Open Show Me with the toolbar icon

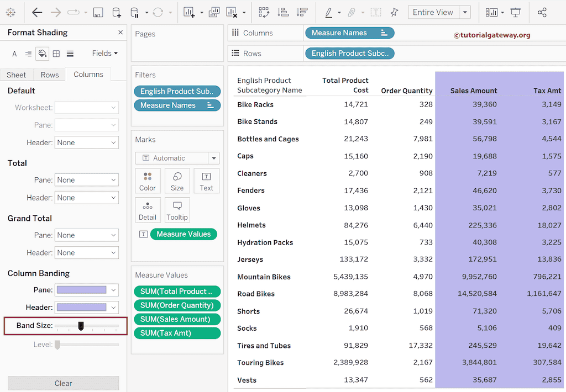pos(491,12)
